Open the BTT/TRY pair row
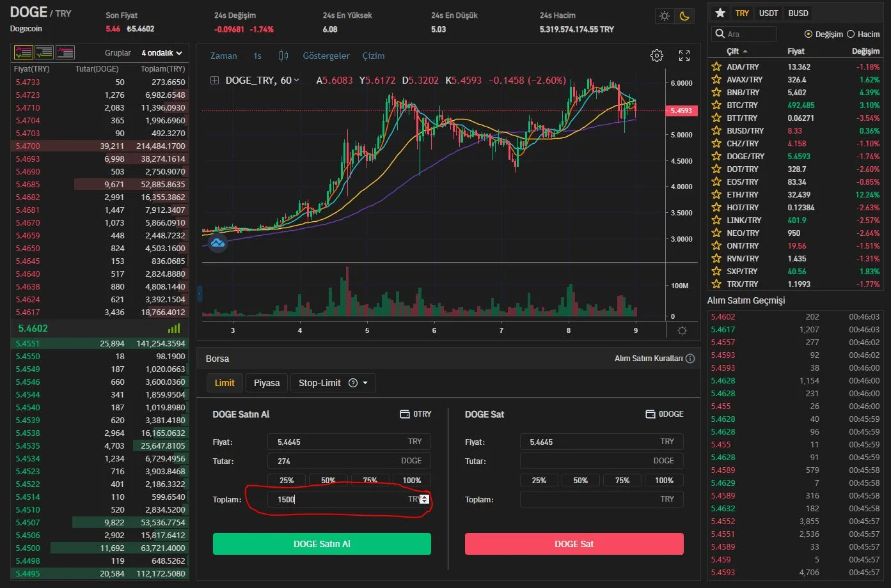The width and height of the screenshot is (891, 588). pyautogui.click(x=796, y=118)
